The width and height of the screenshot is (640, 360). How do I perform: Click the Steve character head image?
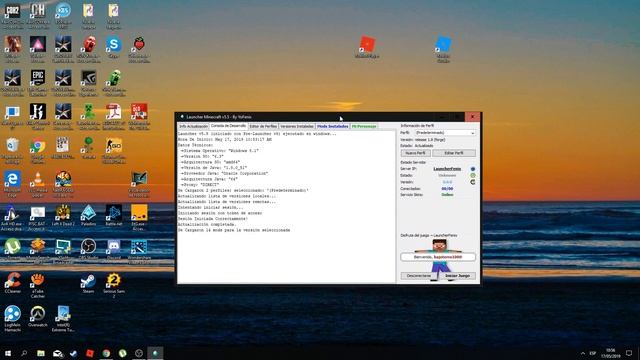click(x=439, y=246)
